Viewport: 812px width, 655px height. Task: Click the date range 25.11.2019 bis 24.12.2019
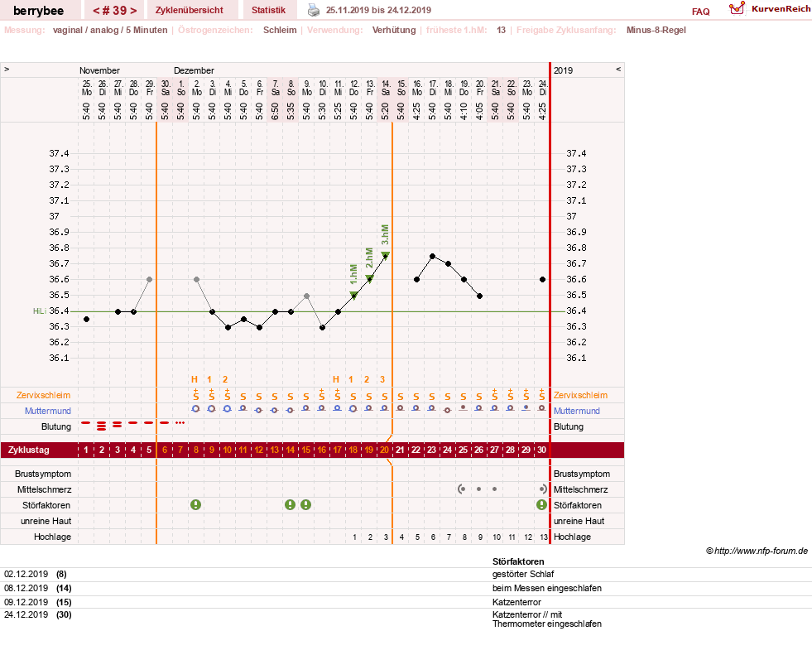[378, 10]
